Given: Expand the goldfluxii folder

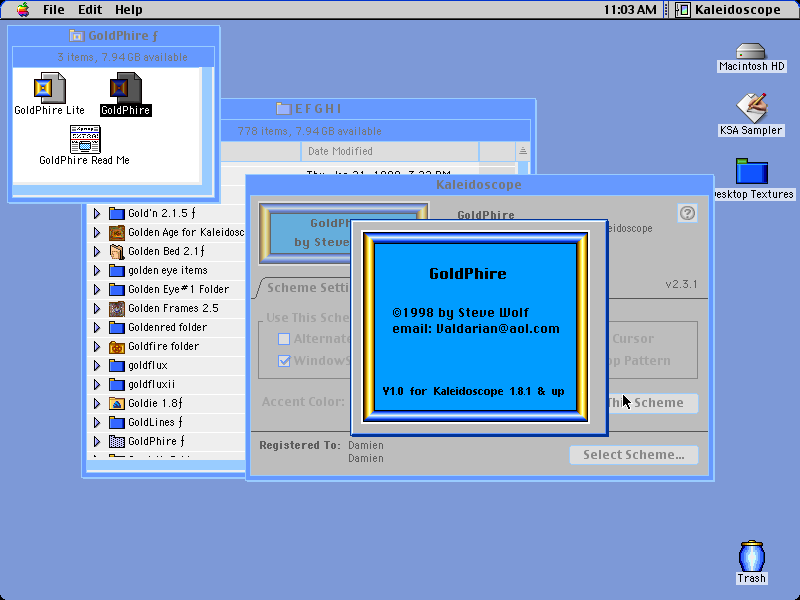Looking at the screenshot, I should 97,385.
